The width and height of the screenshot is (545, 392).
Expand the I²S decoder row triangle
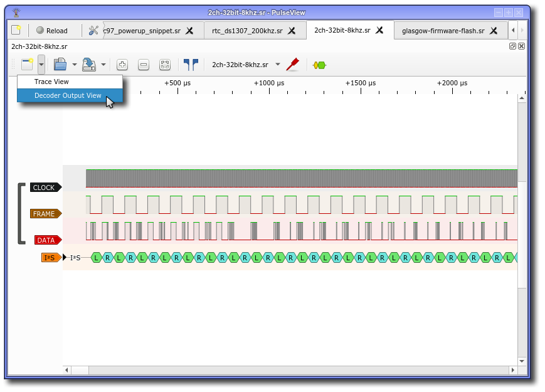coord(65,258)
